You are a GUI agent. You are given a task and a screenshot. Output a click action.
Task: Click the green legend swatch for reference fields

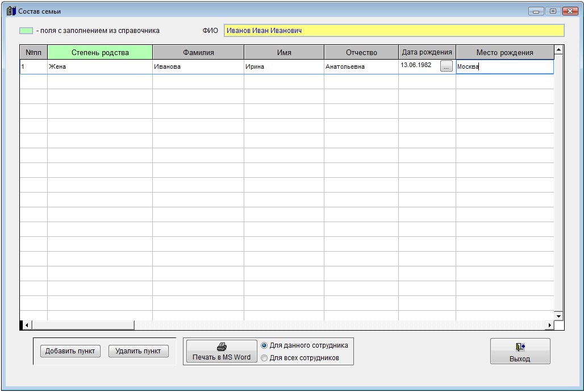pyautogui.click(x=26, y=31)
